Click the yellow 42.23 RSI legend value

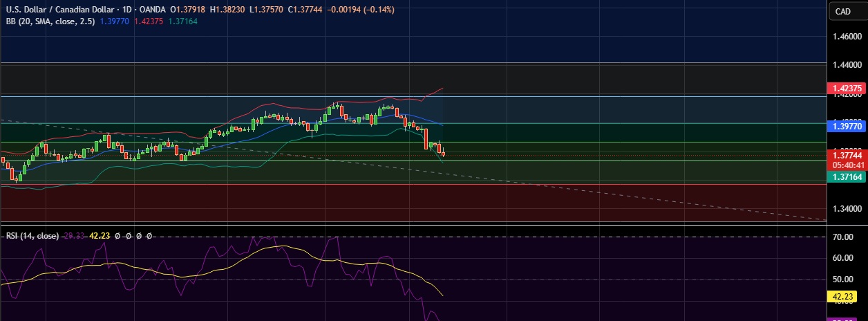point(100,236)
